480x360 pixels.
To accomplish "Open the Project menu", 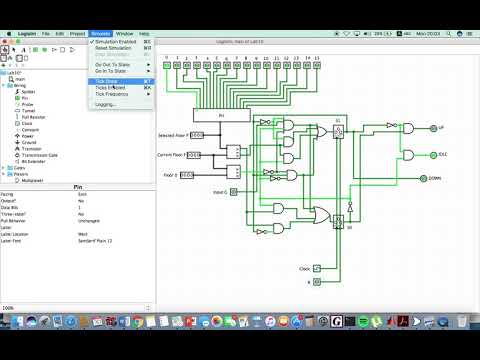I will 77,34.
